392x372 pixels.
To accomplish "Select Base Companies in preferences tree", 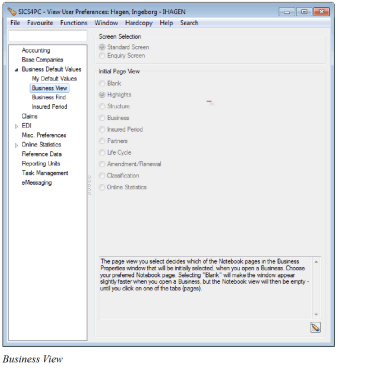I will [42, 60].
